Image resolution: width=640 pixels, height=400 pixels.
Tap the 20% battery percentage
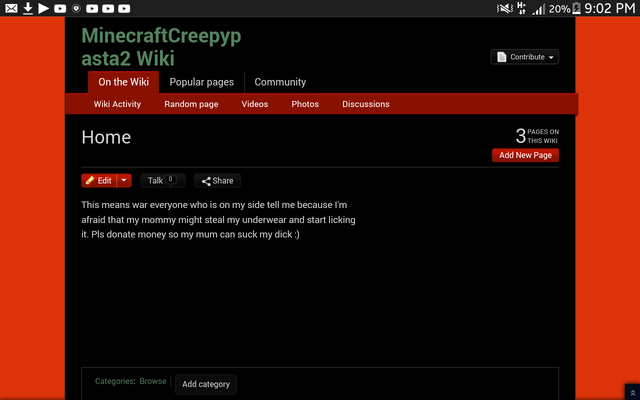(x=559, y=9)
